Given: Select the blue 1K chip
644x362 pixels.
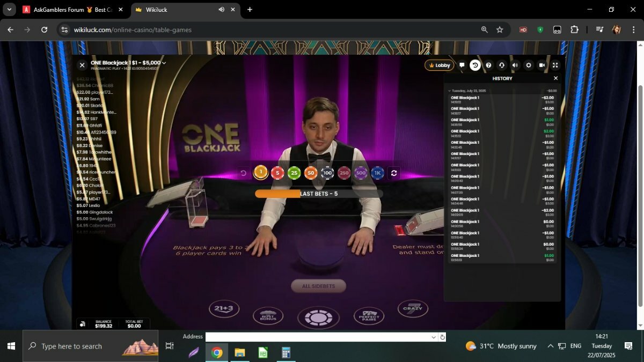Looking at the screenshot, I should (x=377, y=173).
